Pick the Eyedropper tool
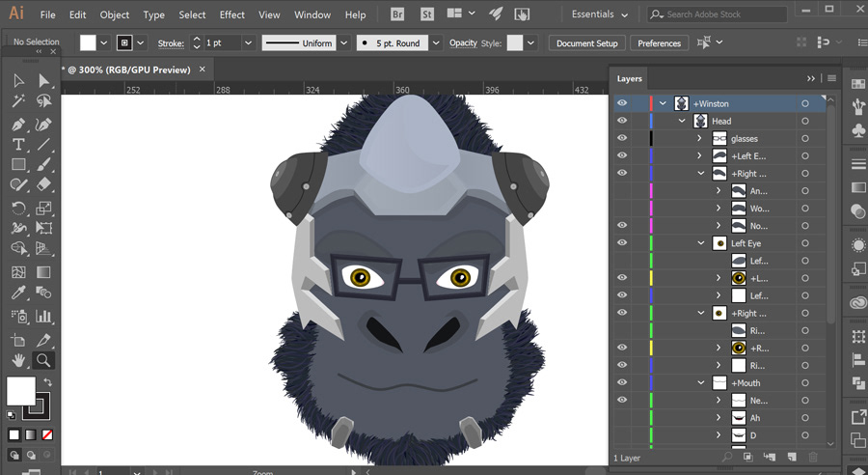 (x=18, y=293)
